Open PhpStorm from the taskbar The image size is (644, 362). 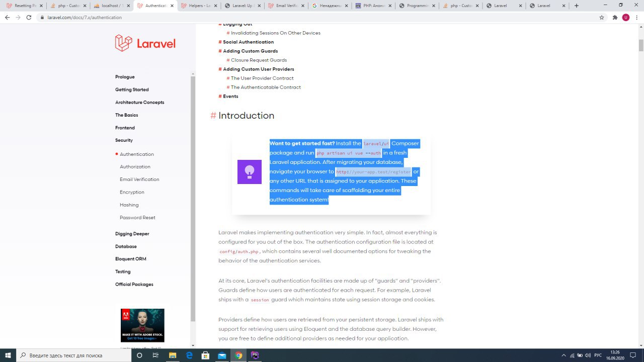[255, 355]
